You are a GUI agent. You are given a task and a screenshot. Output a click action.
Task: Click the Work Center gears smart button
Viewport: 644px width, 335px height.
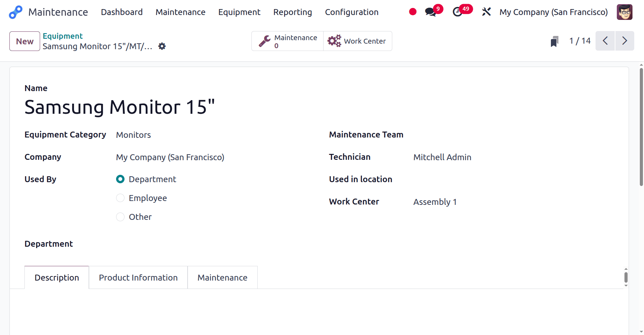358,41
